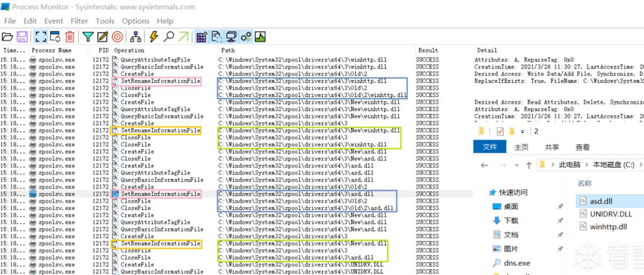Click the Highlight pencil toolbar icon
The image size is (644, 275).
tap(103, 37)
